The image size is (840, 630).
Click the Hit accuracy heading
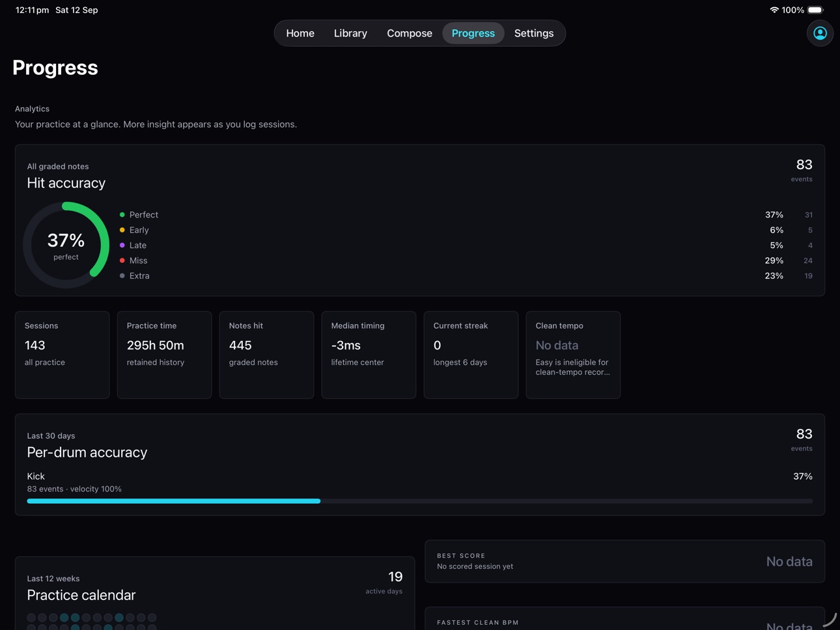click(66, 183)
